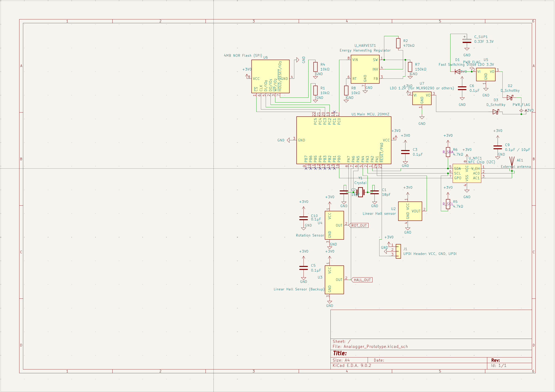Select the D2 Schottky diode symbol
The image size is (555, 392).
pos(510,98)
